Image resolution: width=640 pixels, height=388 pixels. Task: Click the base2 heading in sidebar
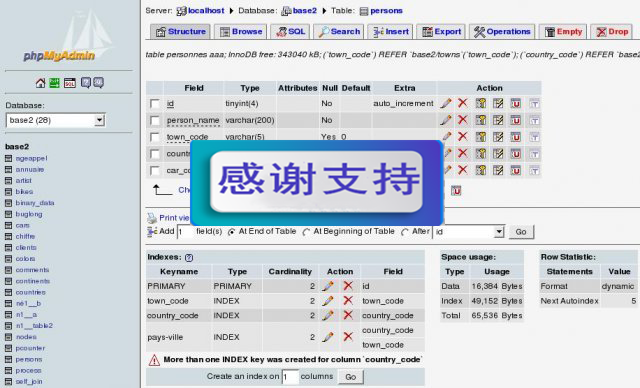coord(17,146)
